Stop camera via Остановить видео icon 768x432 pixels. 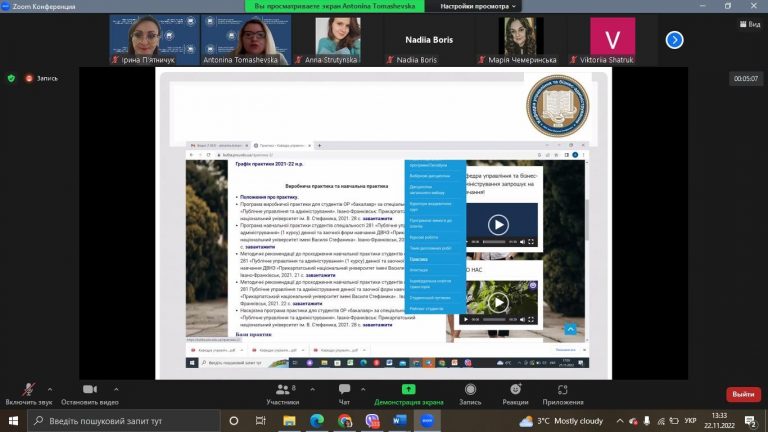tap(90, 389)
